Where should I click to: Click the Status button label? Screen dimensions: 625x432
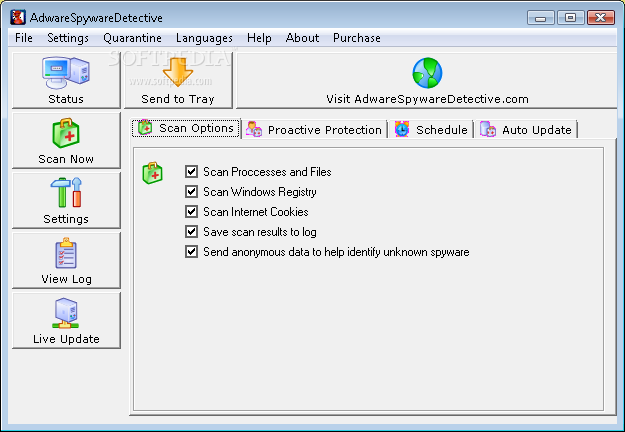(x=66, y=99)
